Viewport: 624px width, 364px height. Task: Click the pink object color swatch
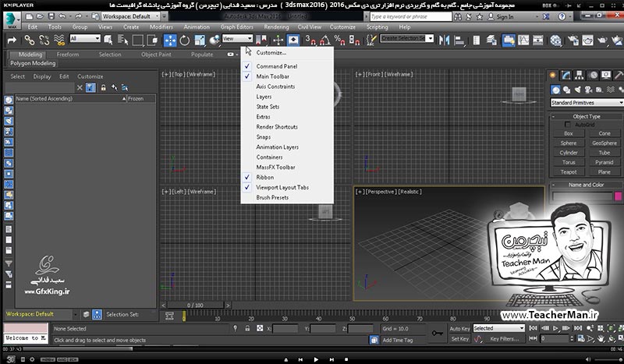pos(618,196)
